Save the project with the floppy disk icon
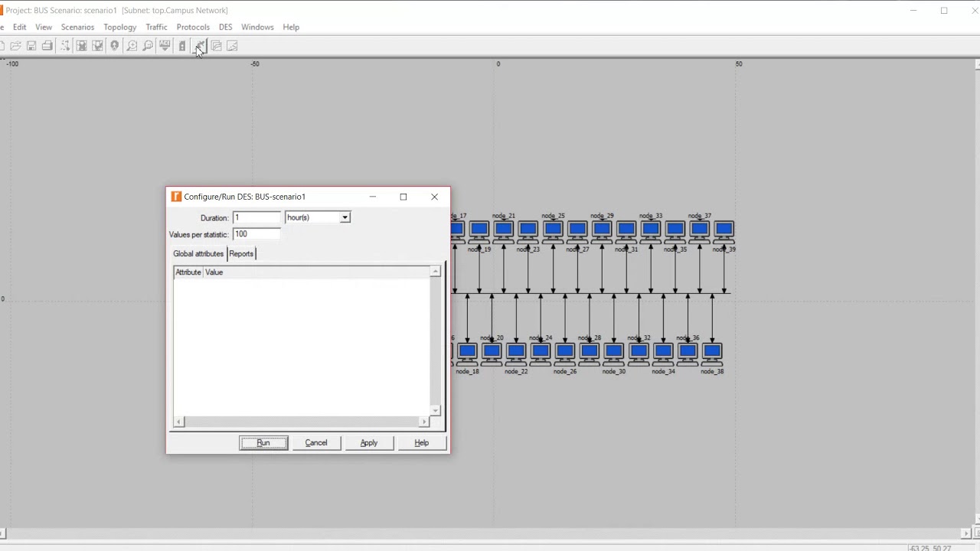Viewport: 980px width, 551px height. (x=31, y=46)
